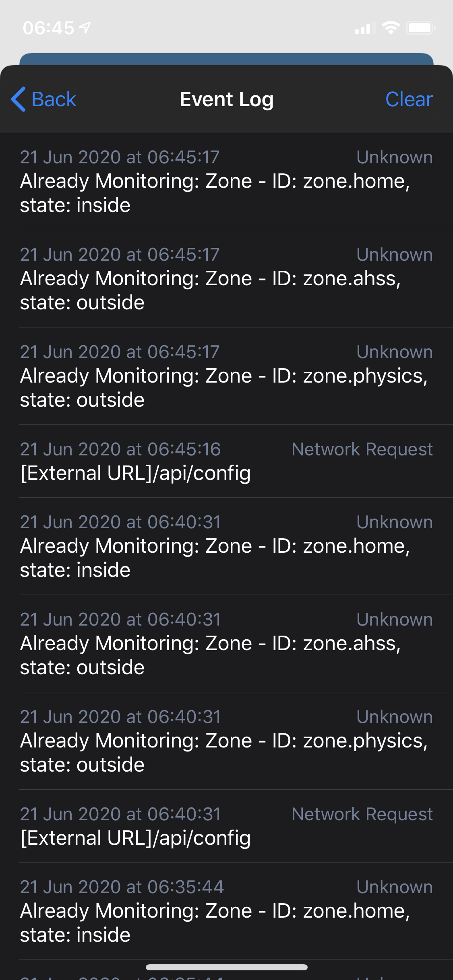The image size is (453, 980).
Task: Tap the battery indicator icon
Action: (420, 27)
